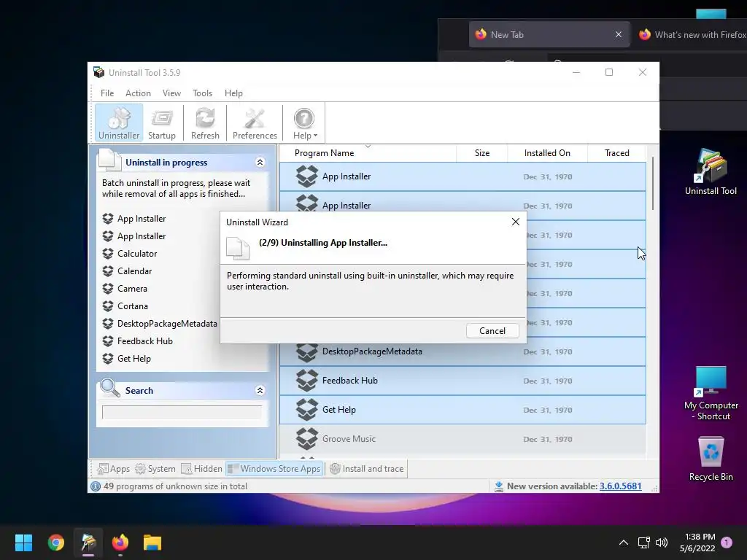Select first App Installer row icon
The height and width of the screenshot is (560, 747).
306,176
